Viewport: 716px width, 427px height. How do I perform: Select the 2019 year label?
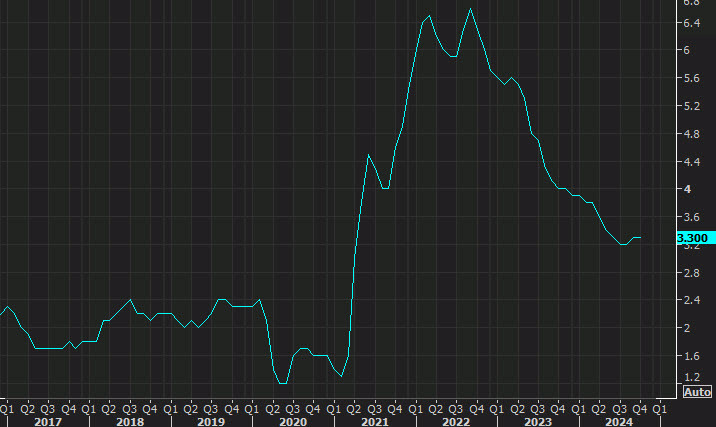(211, 422)
